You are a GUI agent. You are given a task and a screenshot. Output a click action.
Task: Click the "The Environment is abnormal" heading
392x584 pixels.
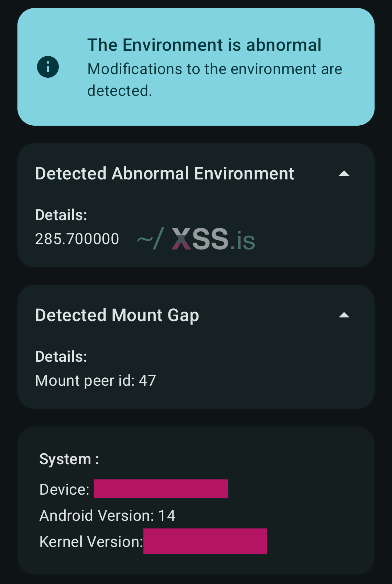click(x=204, y=45)
